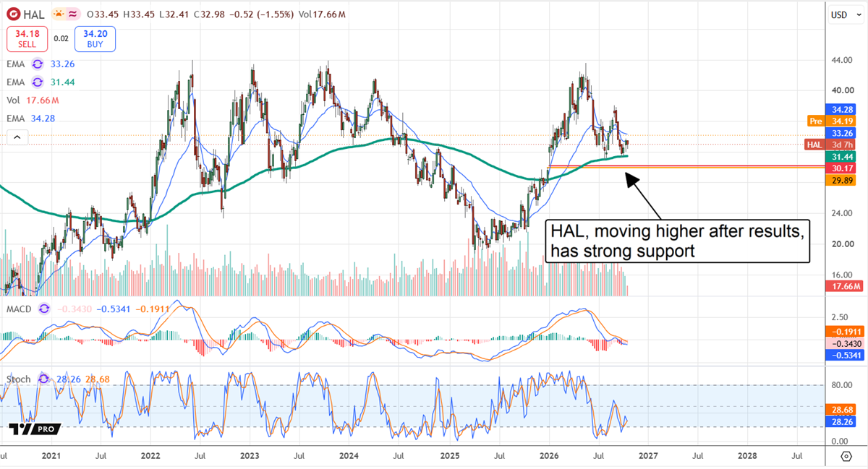Click the Stoch indicator label
Screen dimensions: 868x469
(20, 378)
